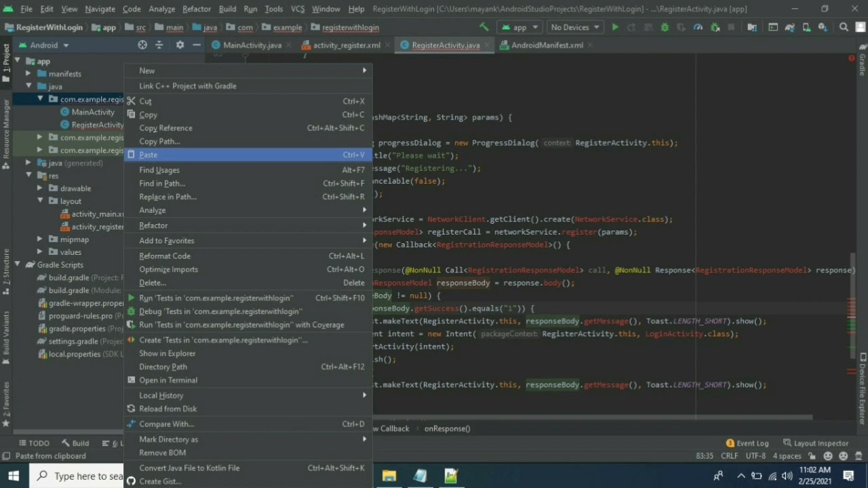Click the 4 spaces indent indicator

[x=787, y=456]
